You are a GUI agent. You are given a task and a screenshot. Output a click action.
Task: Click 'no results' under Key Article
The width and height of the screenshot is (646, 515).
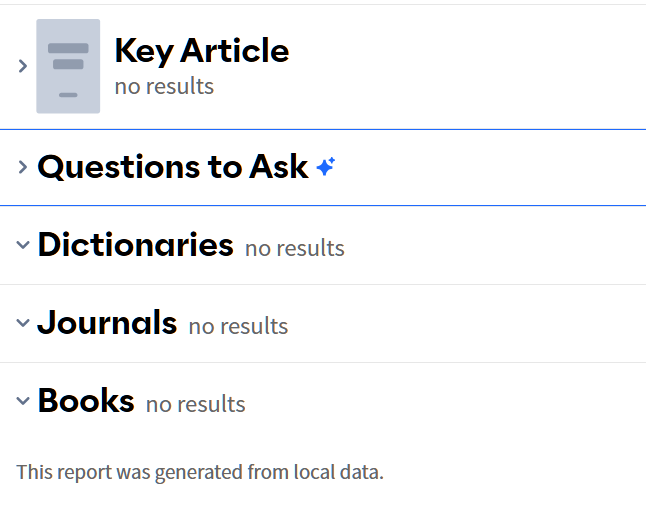pos(164,87)
